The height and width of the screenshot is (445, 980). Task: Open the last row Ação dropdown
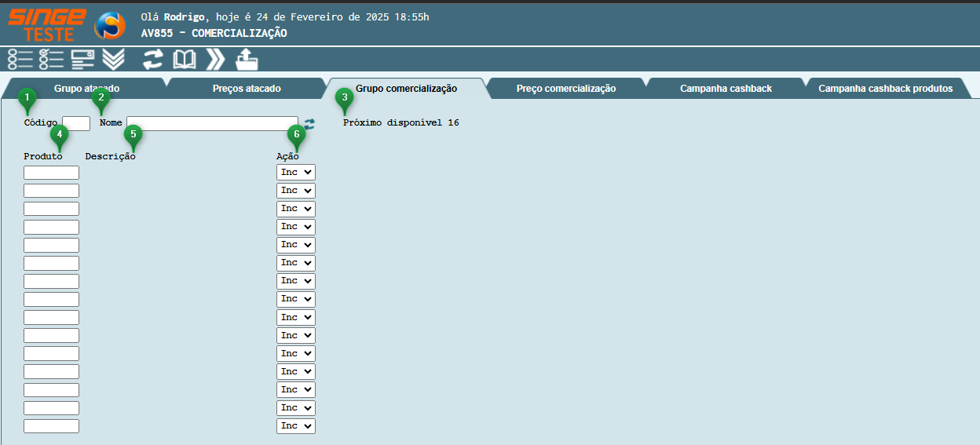tap(295, 426)
